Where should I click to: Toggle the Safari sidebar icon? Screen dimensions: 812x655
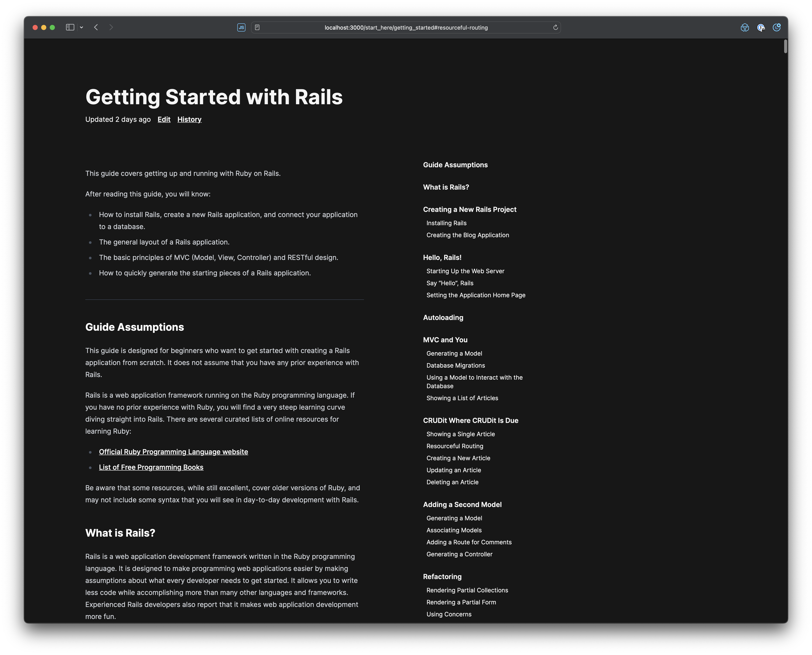click(70, 27)
